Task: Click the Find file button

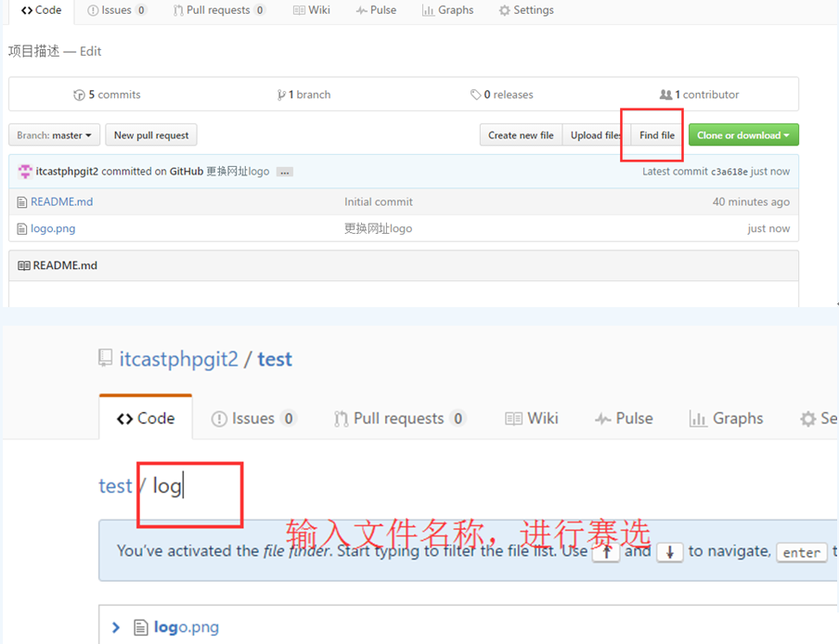Action: click(x=656, y=135)
